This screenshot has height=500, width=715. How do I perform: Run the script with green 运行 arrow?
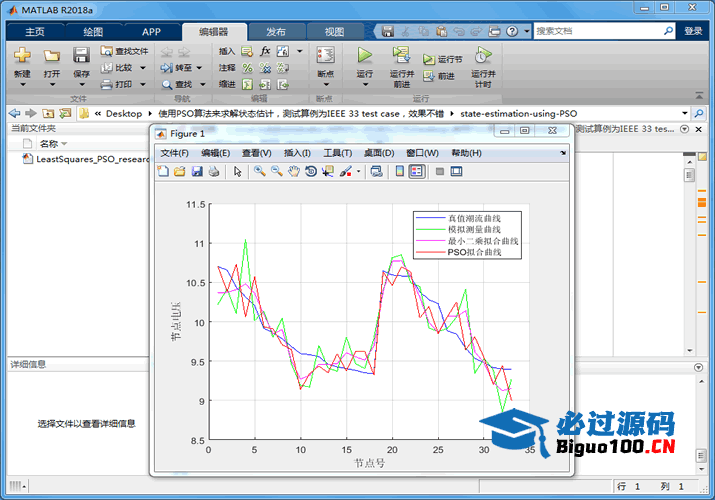tap(364, 55)
